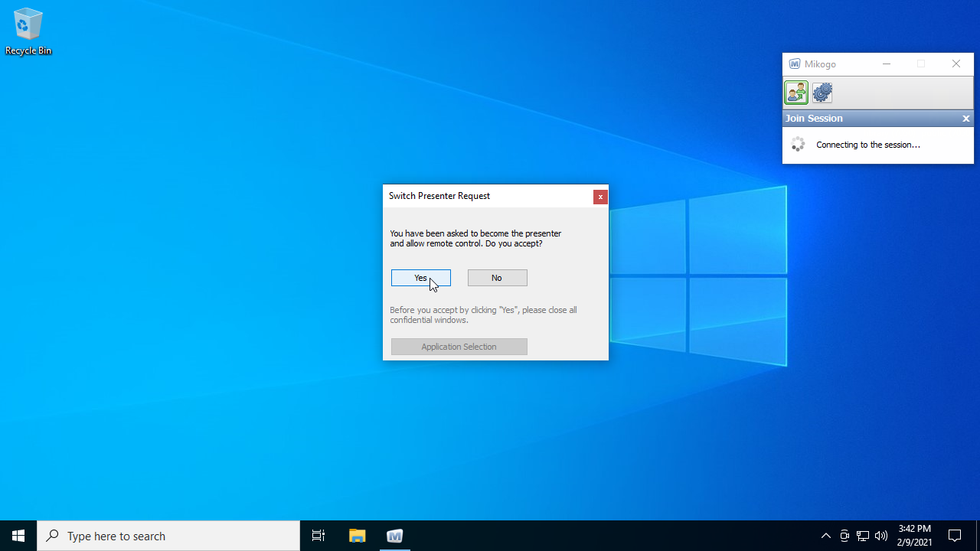Decline the presenter request with No
This screenshot has height=551, width=980.
[497, 278]
